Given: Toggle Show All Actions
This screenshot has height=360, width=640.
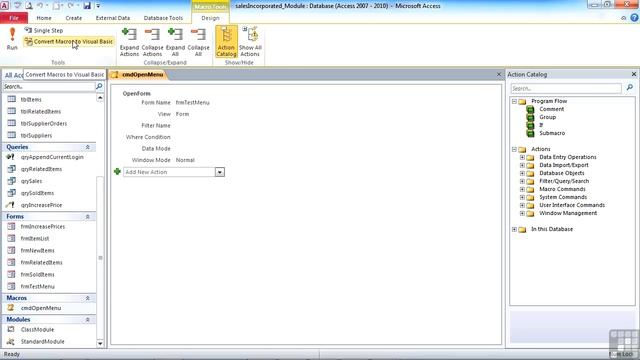Looking at the screenshot, I should (250, 42).
